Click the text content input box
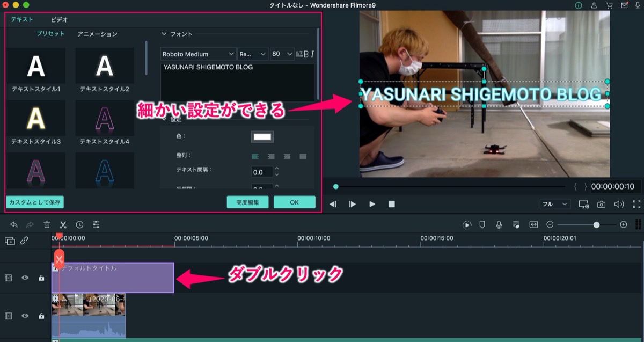The image size is (644, 342). pyautogui.click(x=238, y=82)
